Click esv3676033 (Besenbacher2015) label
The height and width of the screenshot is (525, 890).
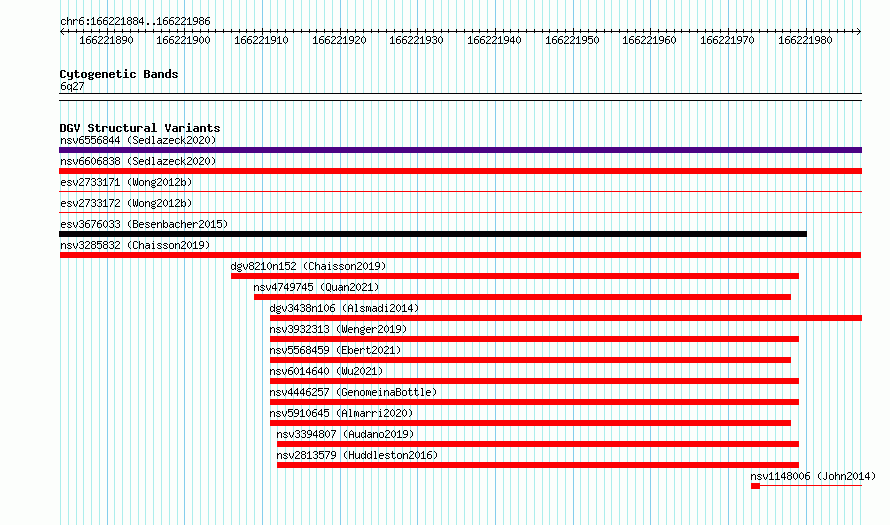[144, 224]
